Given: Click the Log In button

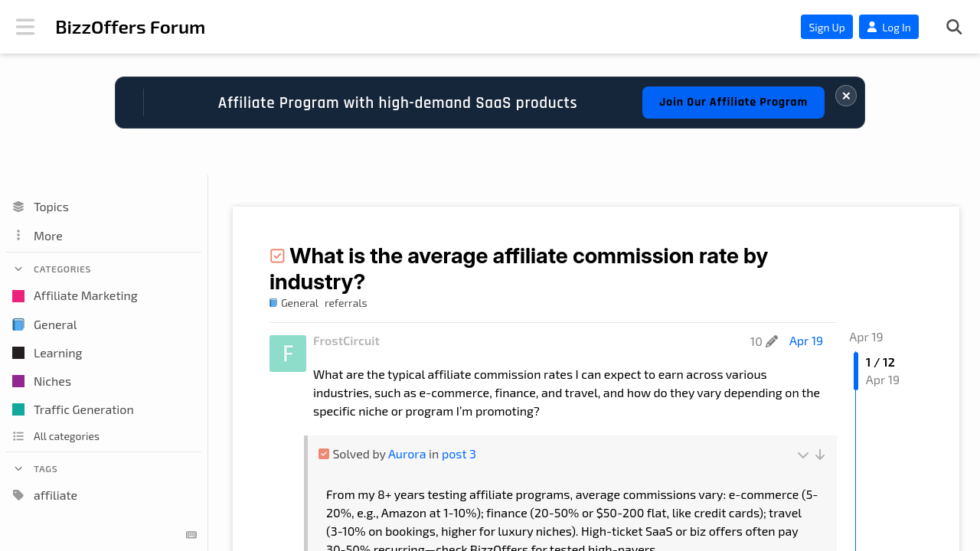Looking at the screenshot, I should (889, 27).
